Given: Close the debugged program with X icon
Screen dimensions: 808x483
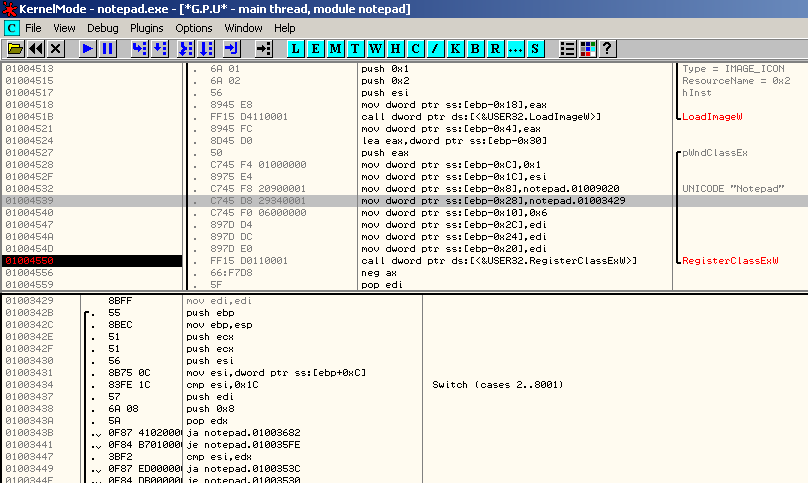Looking at the screenshot, I should coord(56,48).
